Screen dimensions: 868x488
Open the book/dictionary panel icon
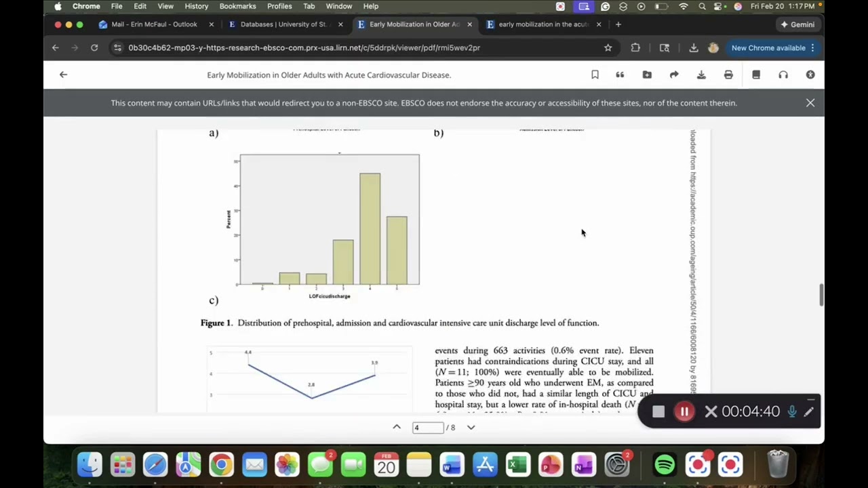[756, 75]
